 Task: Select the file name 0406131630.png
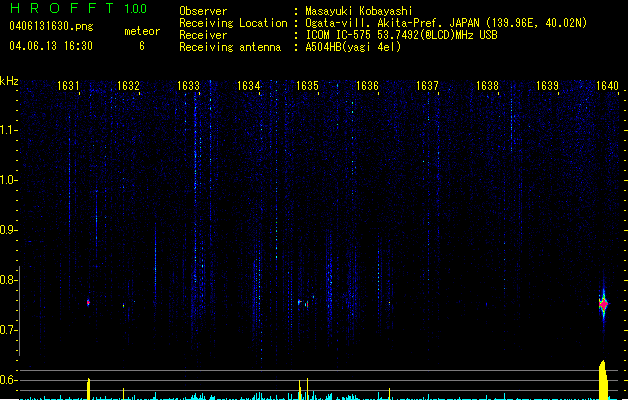51,26
